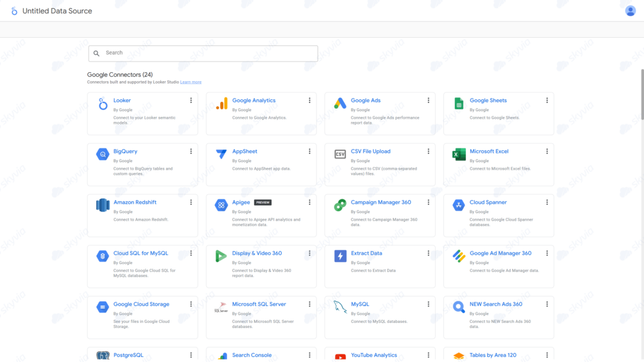Follow the Learn more link

coord(191,82)
